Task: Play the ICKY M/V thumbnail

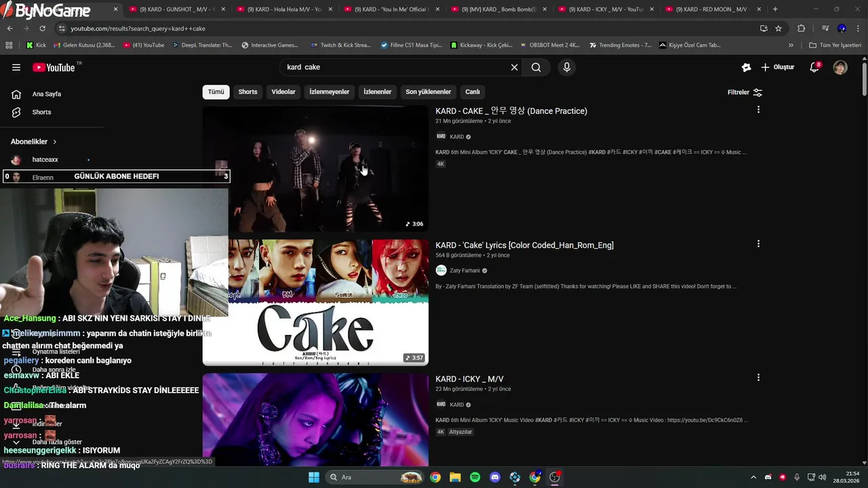Action: (x=315, y=420)
